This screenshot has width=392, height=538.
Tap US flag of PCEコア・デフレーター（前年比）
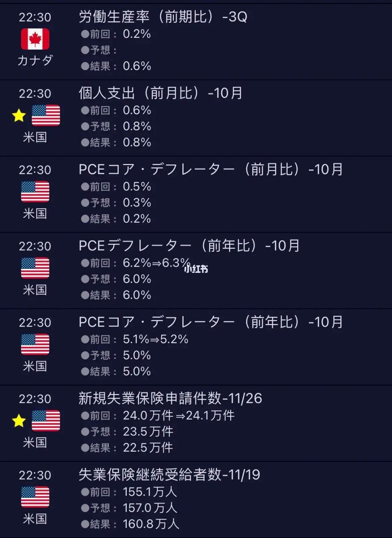35,344
